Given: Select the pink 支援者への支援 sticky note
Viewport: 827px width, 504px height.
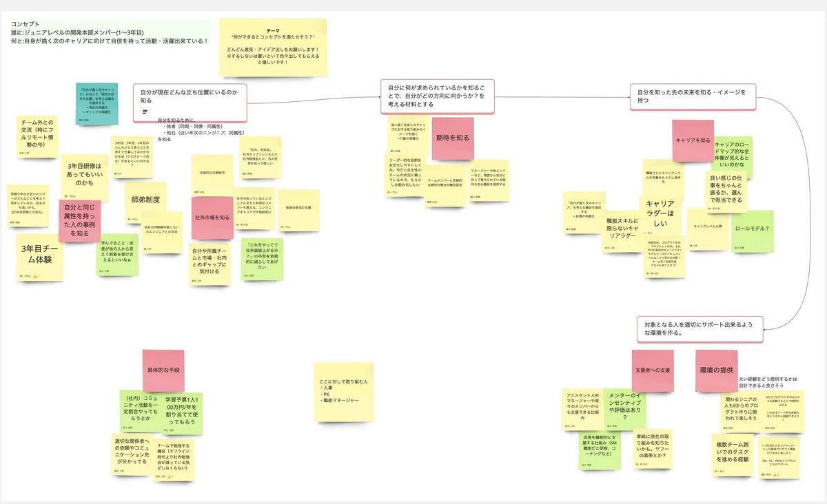Looking at the screenshot, I should click(x=653, y=370).
